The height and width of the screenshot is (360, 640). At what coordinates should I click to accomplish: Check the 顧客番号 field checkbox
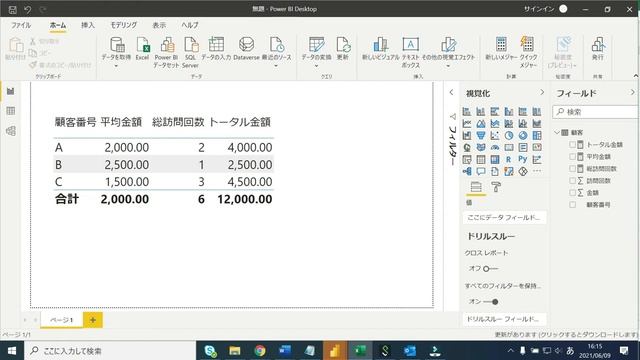572,204
